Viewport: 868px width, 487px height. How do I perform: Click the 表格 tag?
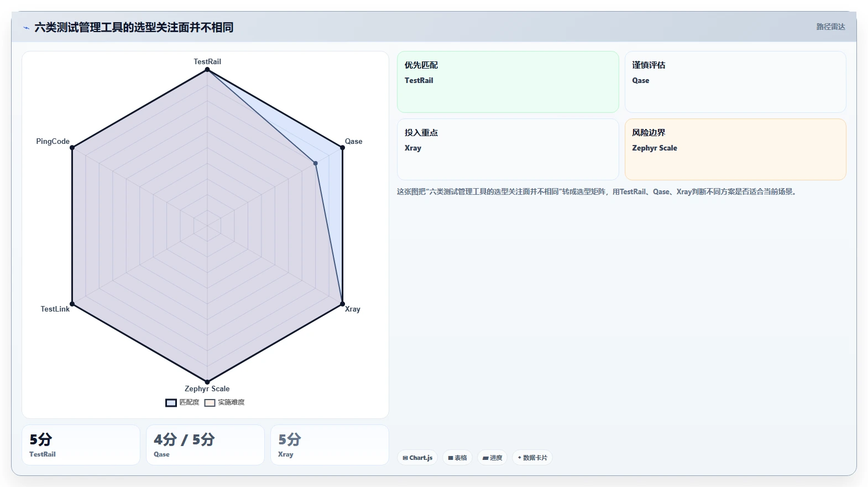457,458
